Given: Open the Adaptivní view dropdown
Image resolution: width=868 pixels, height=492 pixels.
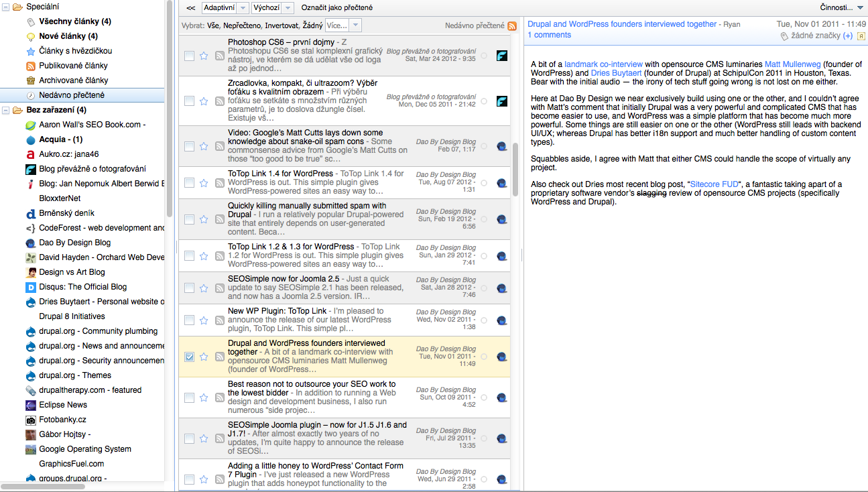Looking at the screenshot, I should [x=225, y=8].
